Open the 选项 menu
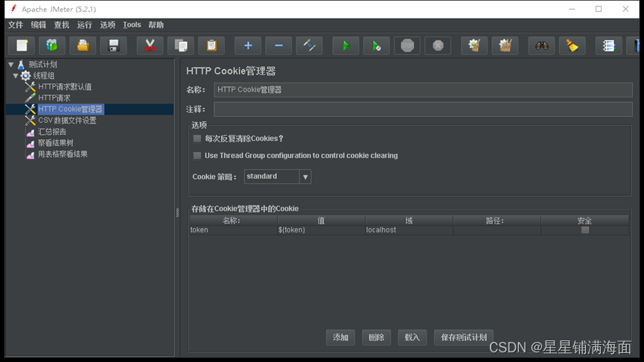The image size is (644, 362). pos(108,25)
